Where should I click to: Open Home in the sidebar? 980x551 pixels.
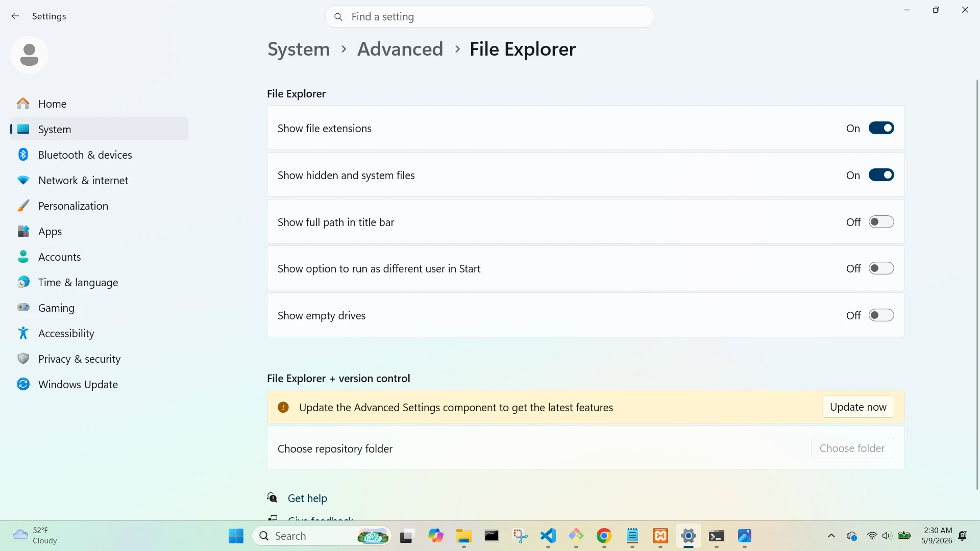pos(99,104)
